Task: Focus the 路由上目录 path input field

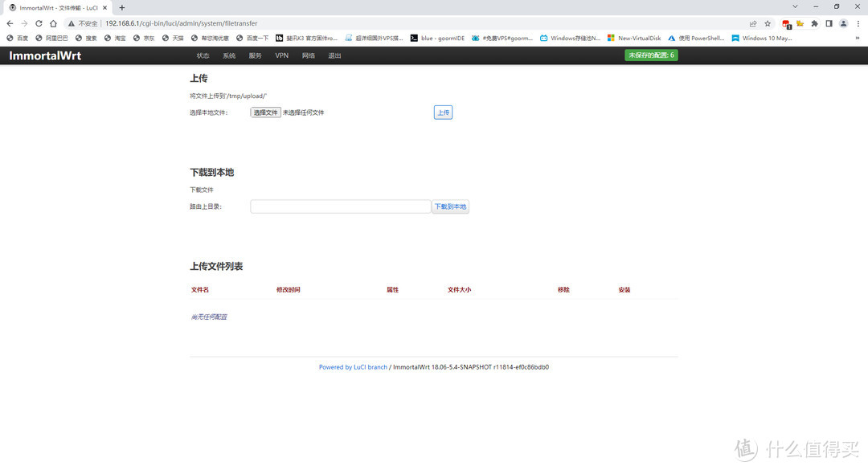Action: click(x=341, y=206)
